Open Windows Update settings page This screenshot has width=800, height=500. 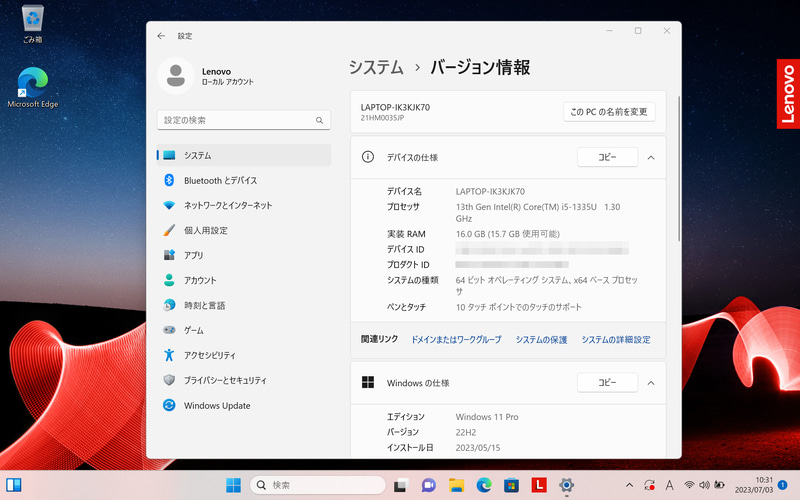pos(244,405)
